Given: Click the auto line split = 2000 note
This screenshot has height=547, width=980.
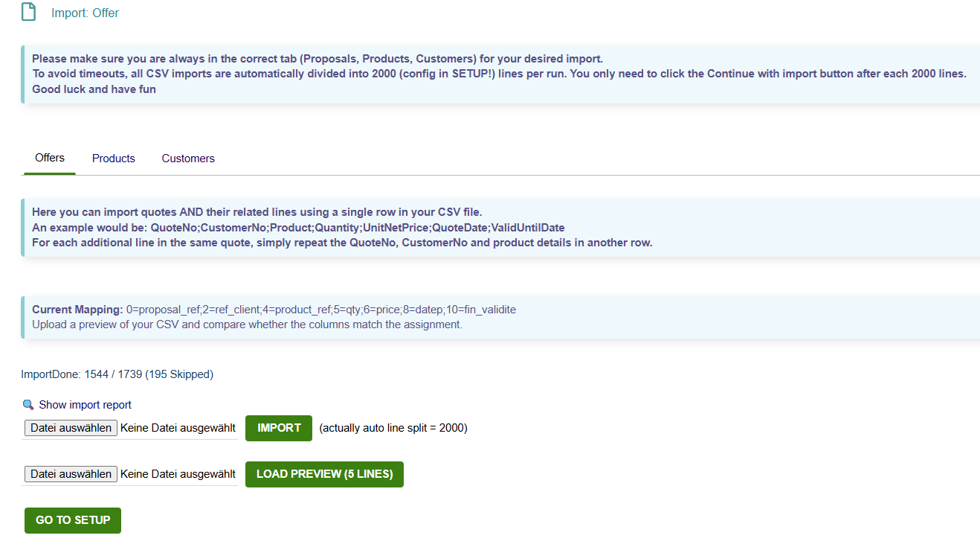Looking at the screenshot, I should [393, 428].
